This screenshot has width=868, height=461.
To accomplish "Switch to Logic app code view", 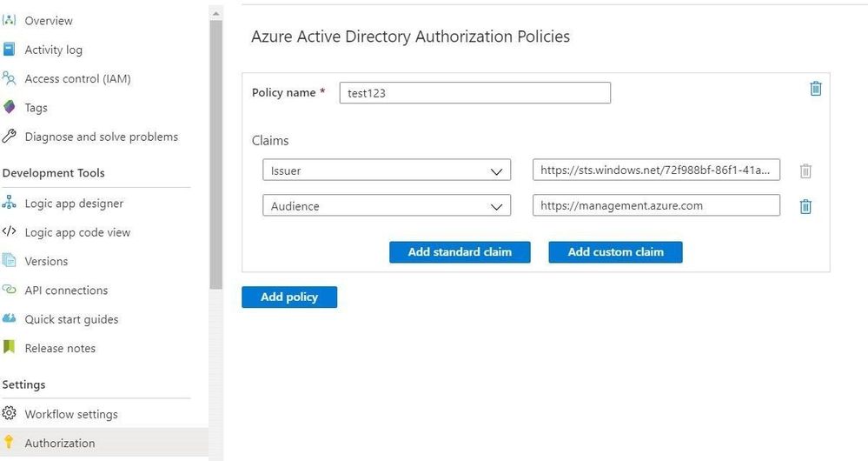I will pos(77,233).
